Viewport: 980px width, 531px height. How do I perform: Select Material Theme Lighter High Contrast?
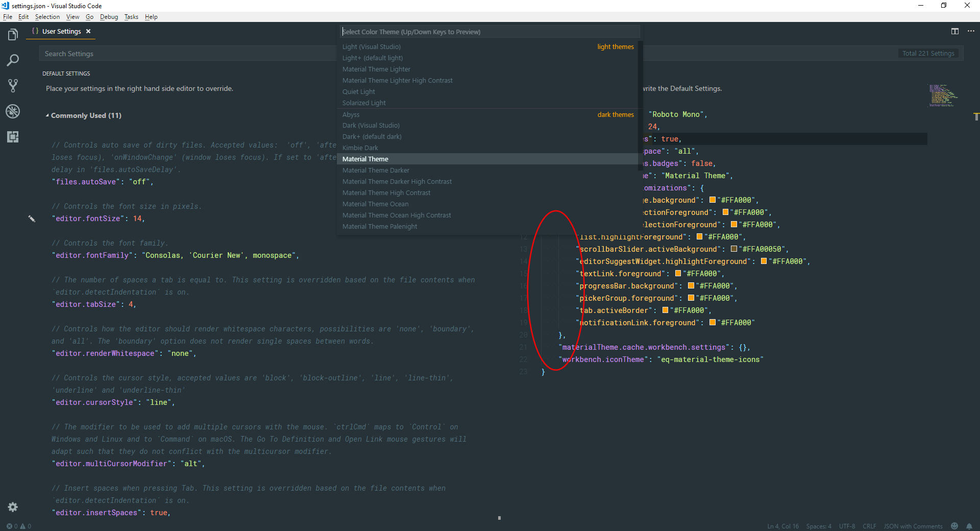487,80
